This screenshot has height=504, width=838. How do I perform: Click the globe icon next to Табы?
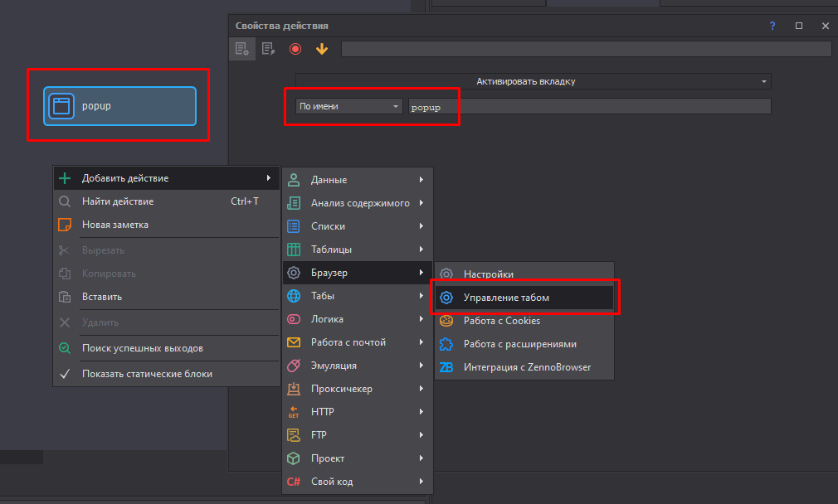pyautogui.click(x=294, y=296)
